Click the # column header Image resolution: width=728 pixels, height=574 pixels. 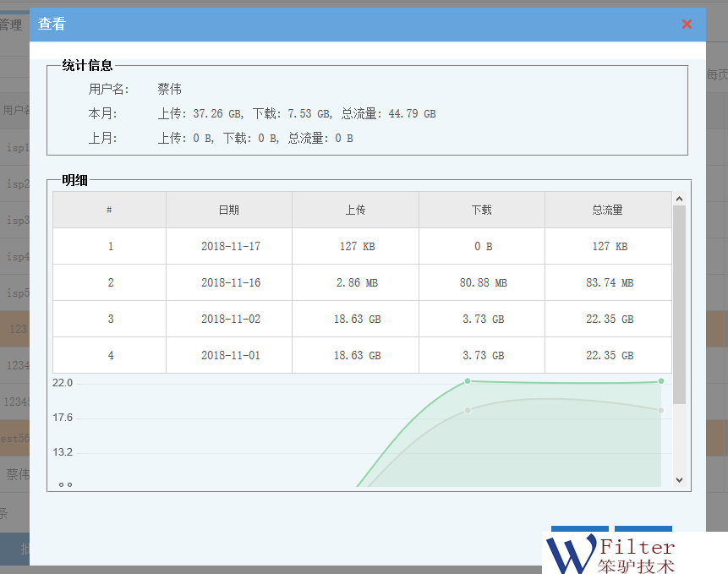tap(110, 210)
